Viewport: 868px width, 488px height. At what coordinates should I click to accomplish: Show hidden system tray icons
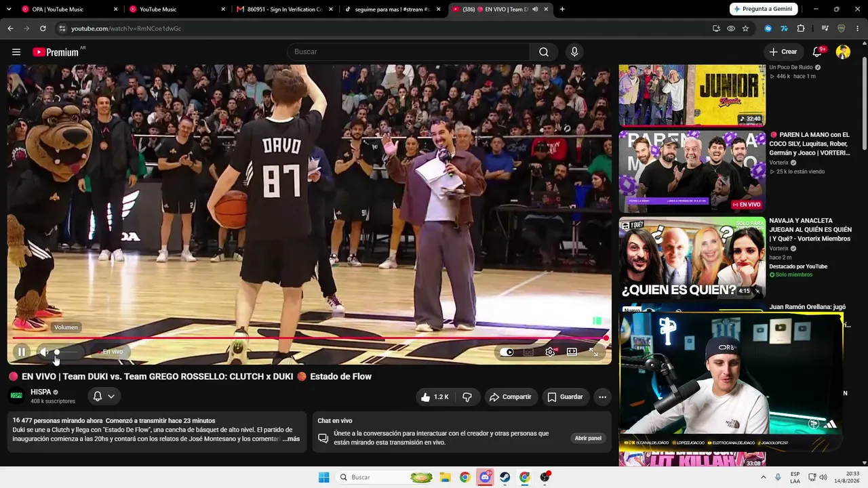point(764,477)
